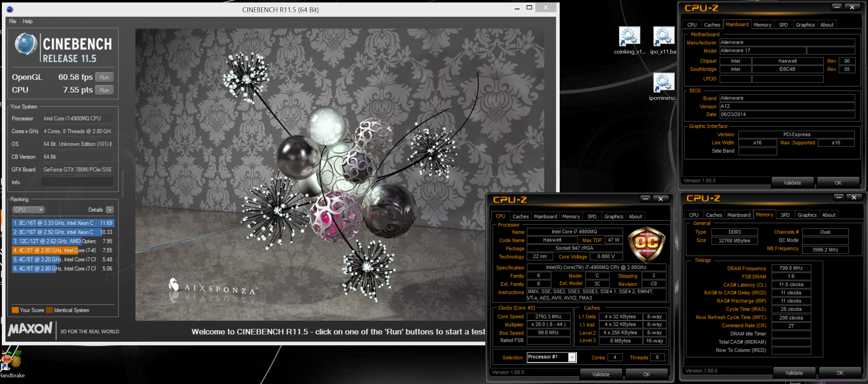Click the MAXON logo

tap(30, 329)
